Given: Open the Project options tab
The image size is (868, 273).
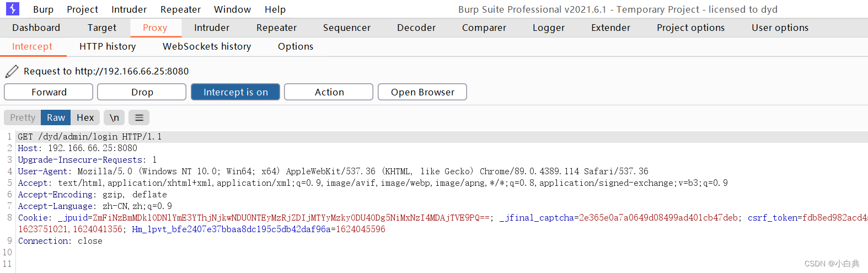Looking at the screenshot, I should [x=691, y=28].
